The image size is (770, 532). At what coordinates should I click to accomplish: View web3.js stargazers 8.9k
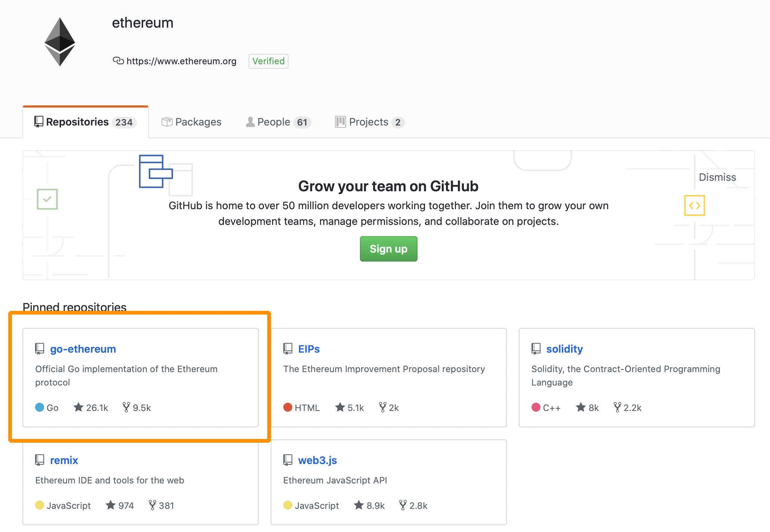click(x=369, y=505)
